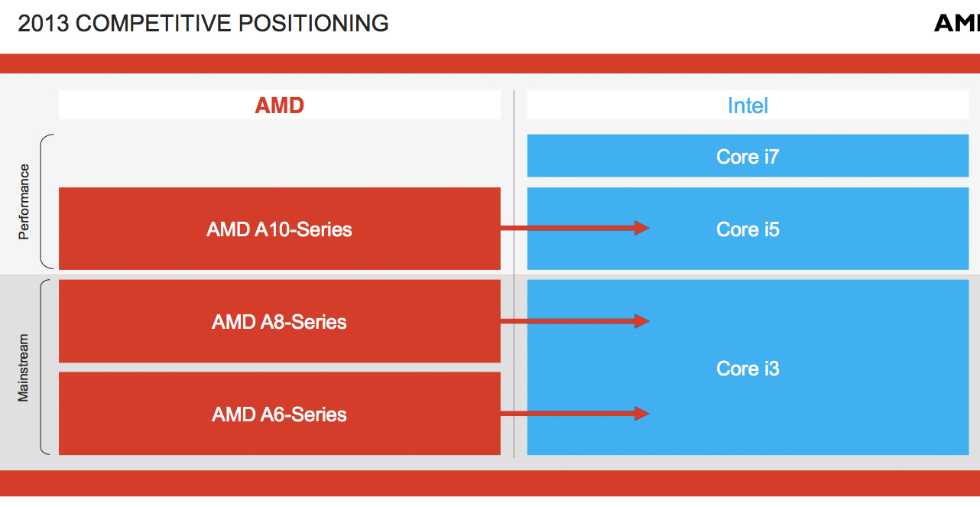Screen dimensions: 980x507
Task: Click the Performance tier curly bracket
Action: pyautogui.click(x=46, y=202)
